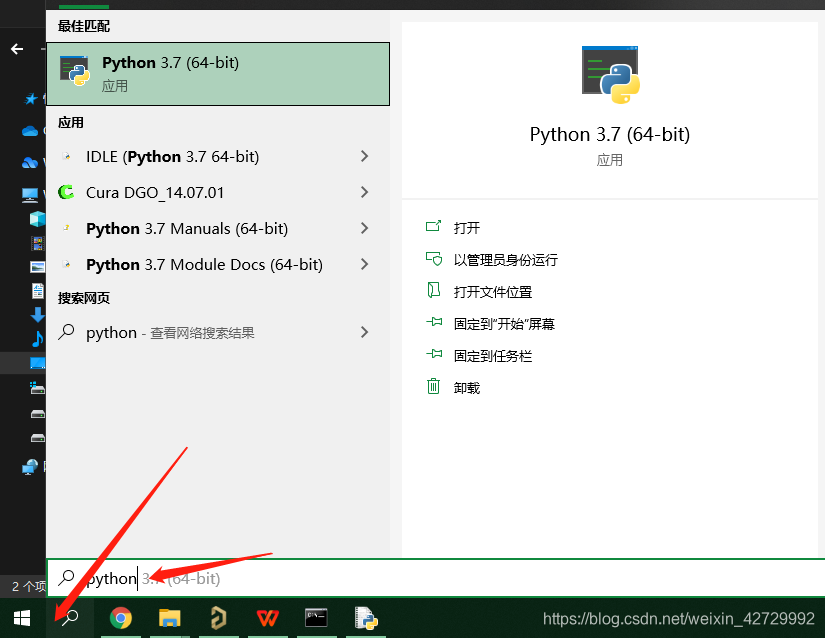Click 打开 to open Python
Image resolution: width=825 pixels, height=638 pixels.
click(467, 228)
